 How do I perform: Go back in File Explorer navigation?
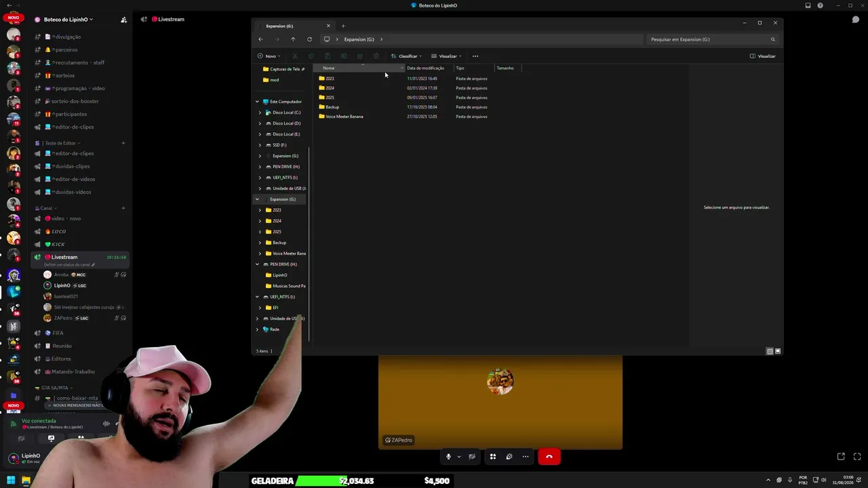[x=260, y=39]
